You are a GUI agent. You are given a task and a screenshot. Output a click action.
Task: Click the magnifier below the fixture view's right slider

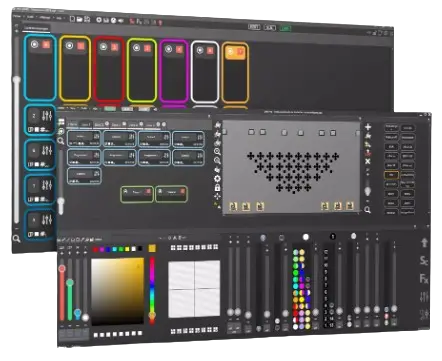click(x=368, y=210)
